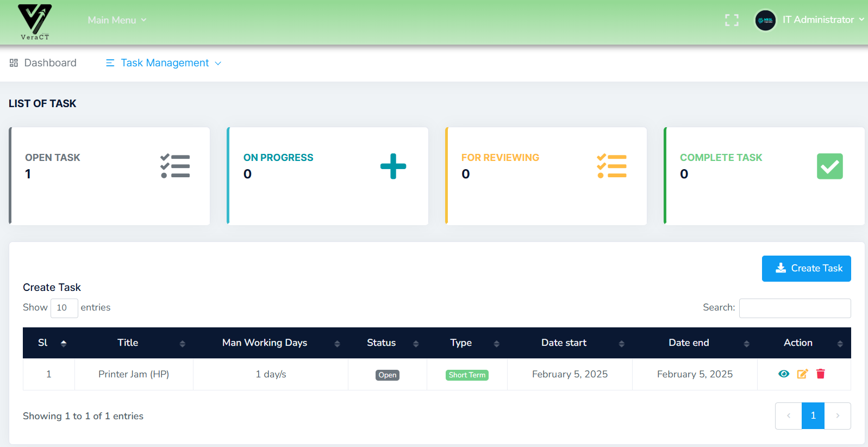This screenshot has width=868, height=447.
Task: Click the IT Administrator avatar
Action: (x=765, y=20)
